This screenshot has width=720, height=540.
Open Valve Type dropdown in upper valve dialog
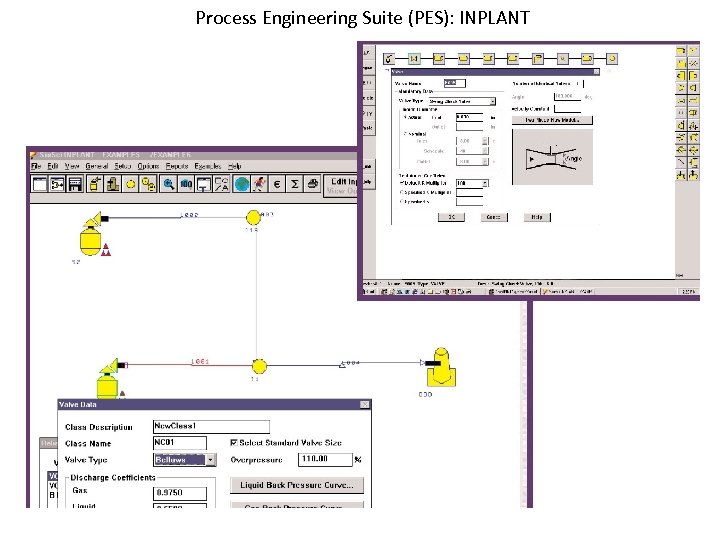492,101
